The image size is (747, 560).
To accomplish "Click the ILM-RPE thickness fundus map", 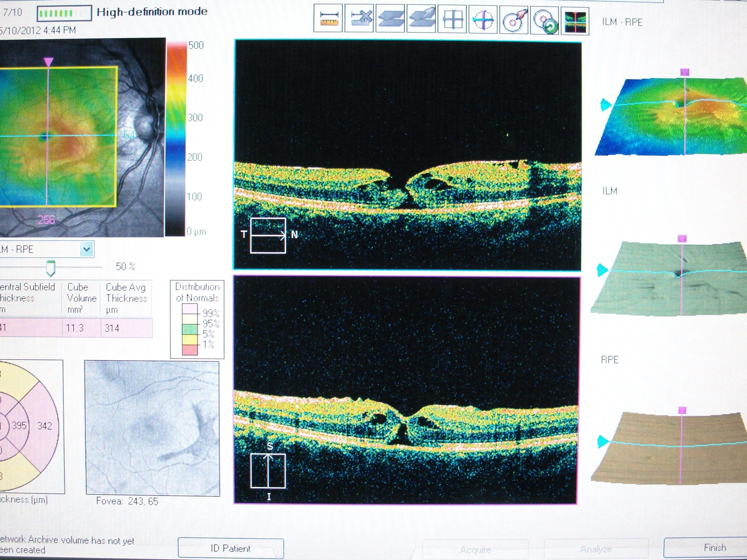I will (x=58, y=136).
